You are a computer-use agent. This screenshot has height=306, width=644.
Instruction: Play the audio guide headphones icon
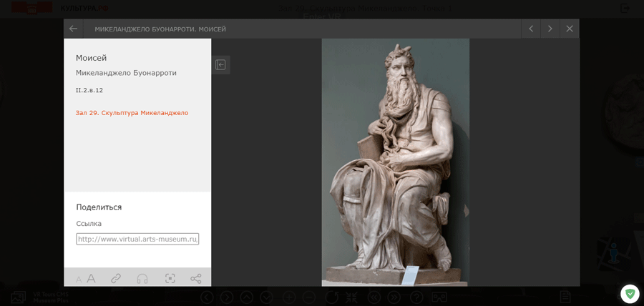pyautogui.click(x=142, y=279)
